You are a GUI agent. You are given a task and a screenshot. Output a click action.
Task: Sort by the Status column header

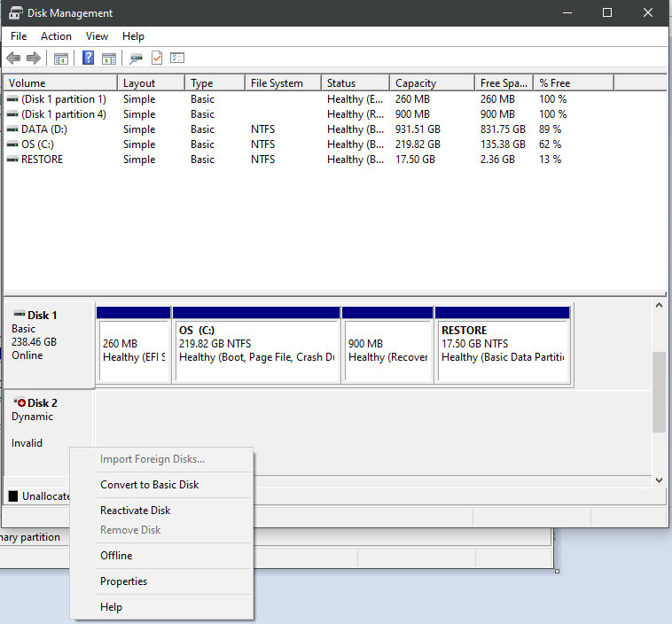coord(356,82)
